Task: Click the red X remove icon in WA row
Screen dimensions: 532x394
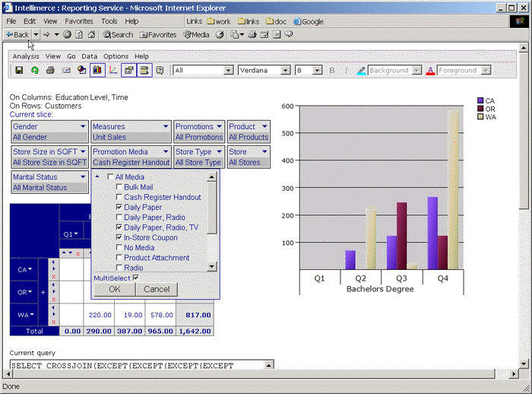Action: tap(54, 322)
